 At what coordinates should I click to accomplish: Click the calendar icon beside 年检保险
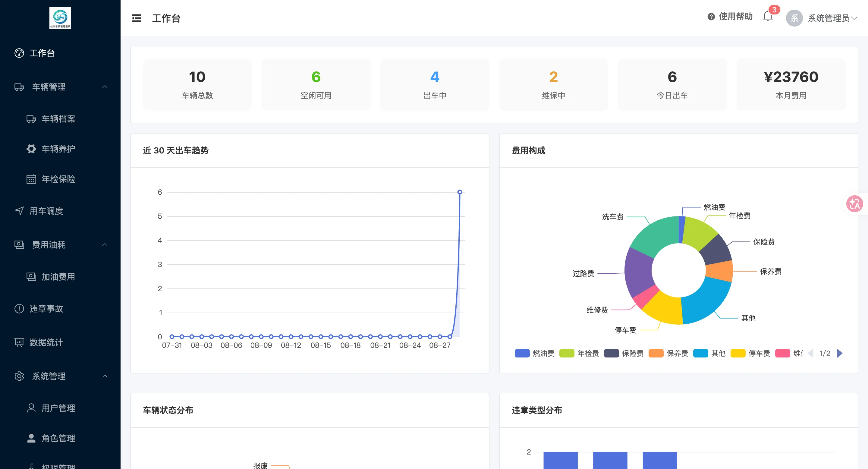31,179
